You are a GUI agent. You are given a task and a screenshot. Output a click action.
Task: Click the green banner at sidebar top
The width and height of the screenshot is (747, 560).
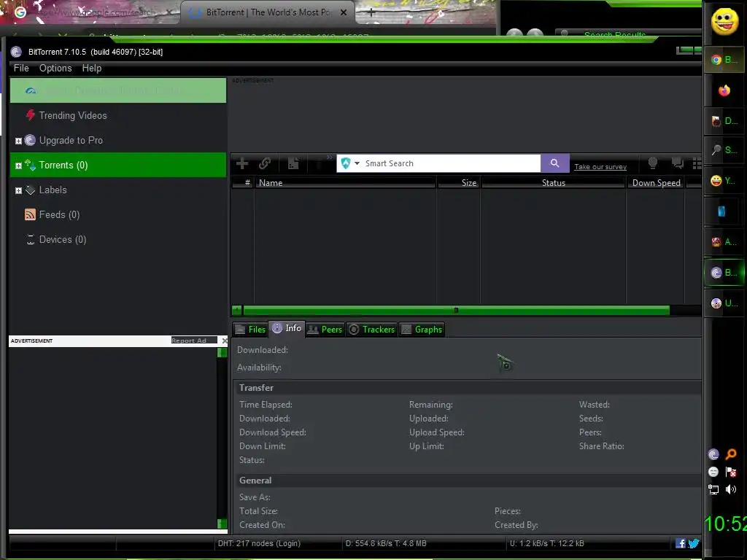click(118, 90)
